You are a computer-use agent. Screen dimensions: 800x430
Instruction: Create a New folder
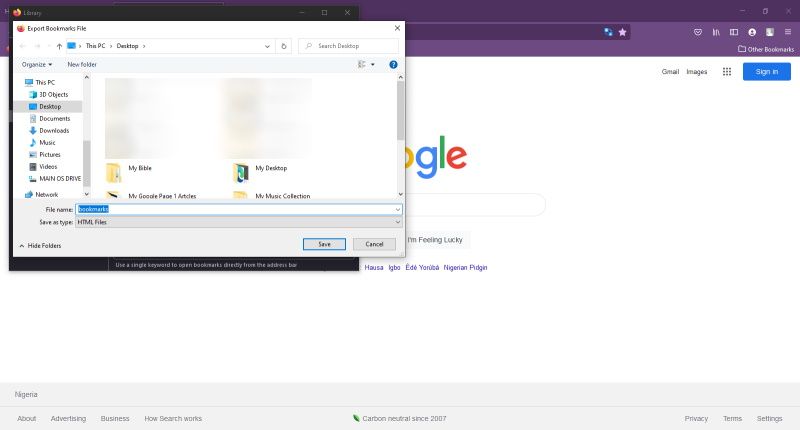[82, 64]
